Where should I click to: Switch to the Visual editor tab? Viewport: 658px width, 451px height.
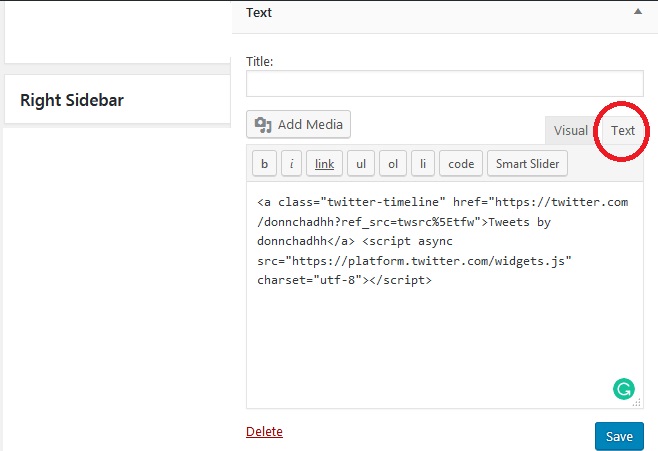tap(570, 130)
